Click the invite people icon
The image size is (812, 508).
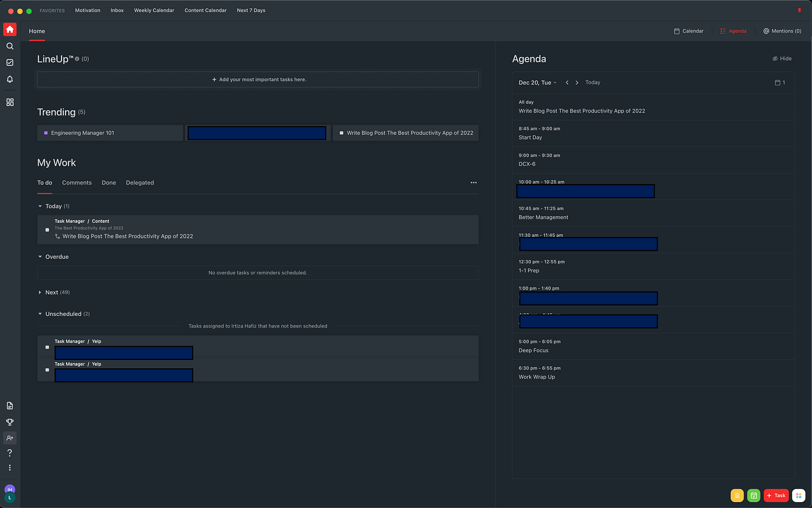point(10,438)
